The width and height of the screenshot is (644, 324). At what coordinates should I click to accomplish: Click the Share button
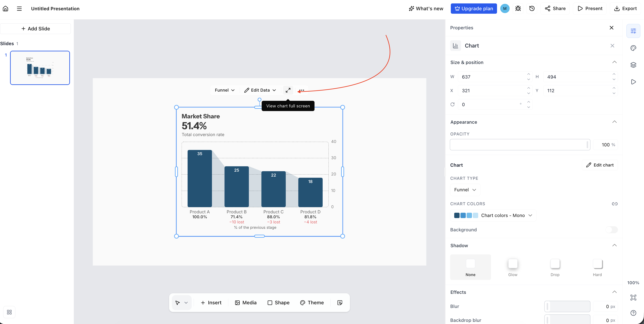[x=555, y=9]
